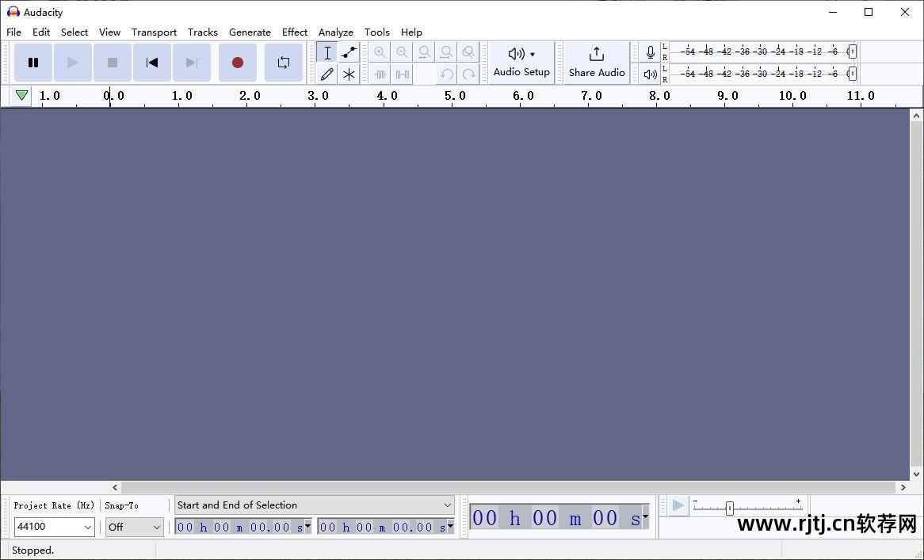Expand the Snap-To Off dropdown
This screenshot has width=924, height=560.
click(x=157, y=527)
